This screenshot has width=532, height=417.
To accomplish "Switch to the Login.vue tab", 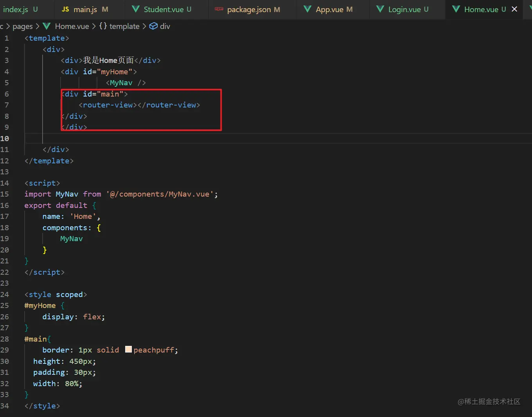I will pyautogui.click(x=404, y=9).
